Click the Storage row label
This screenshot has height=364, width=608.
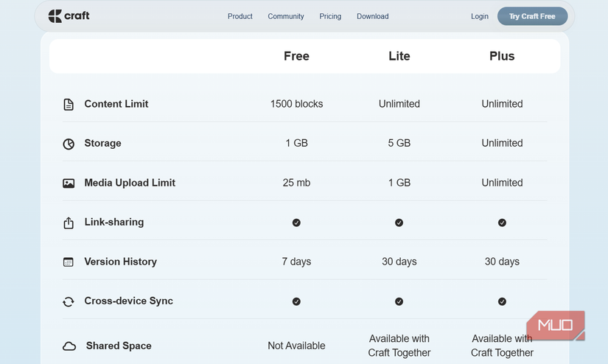(x=102, y=143)
